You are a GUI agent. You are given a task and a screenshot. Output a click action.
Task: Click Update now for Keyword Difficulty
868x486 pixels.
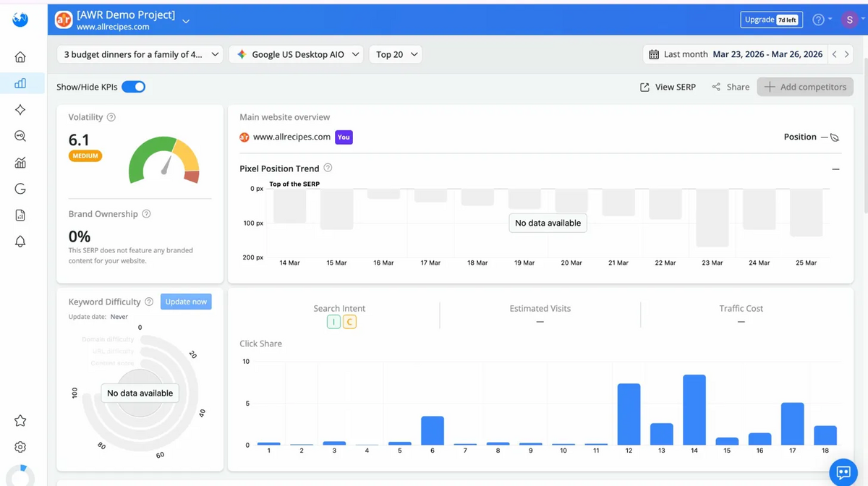[x=186, y=302]
